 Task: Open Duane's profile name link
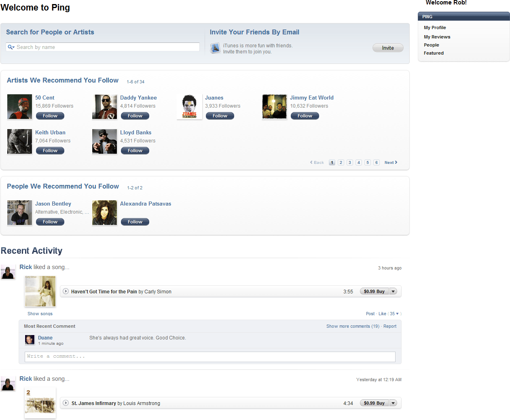(x=45, y=338)
